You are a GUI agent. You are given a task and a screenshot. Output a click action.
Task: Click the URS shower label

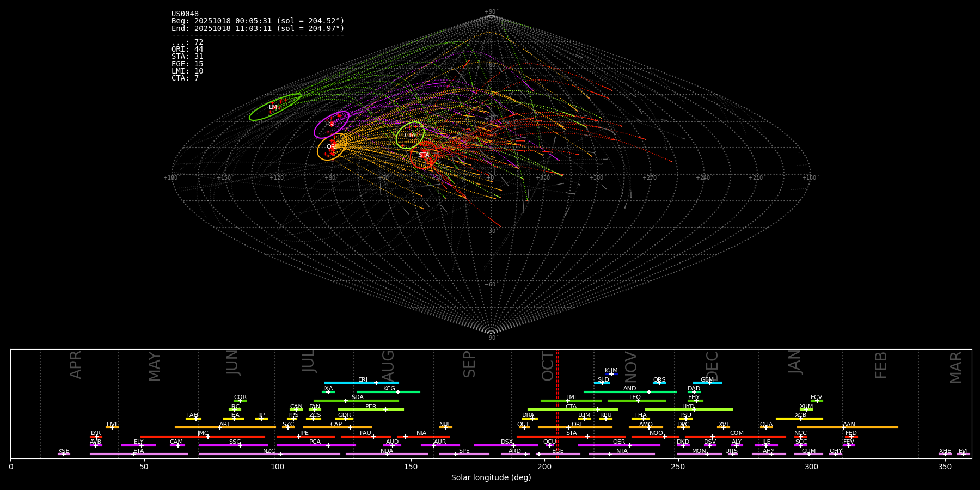click(731, 451)
